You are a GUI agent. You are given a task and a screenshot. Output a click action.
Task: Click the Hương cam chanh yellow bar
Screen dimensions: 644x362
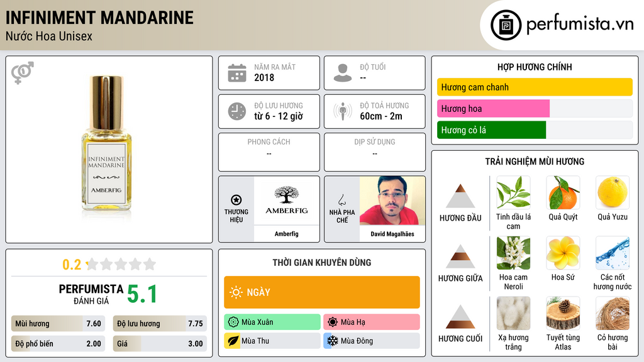click(535, 87)
